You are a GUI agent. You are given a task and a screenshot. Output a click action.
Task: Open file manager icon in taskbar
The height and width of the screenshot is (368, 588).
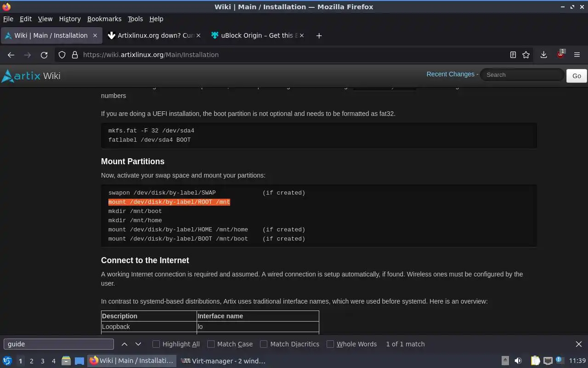(x=66, y=361)
